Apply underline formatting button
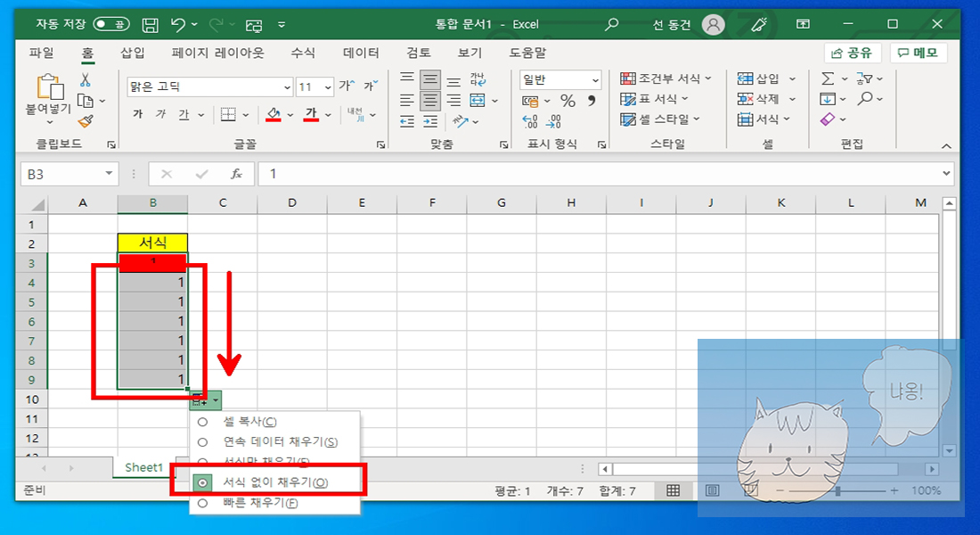This screenshot has height=535, width=980. [184, 114]
